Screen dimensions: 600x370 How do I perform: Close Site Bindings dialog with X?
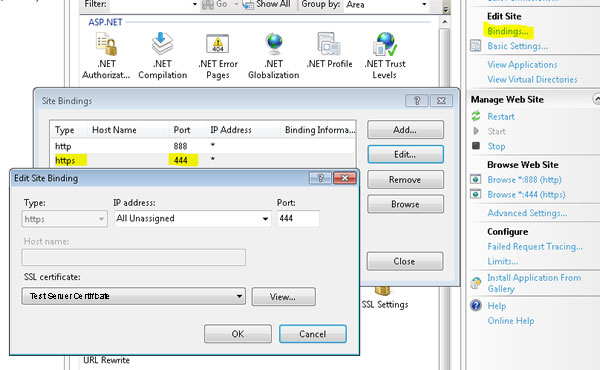coord(441,101)
